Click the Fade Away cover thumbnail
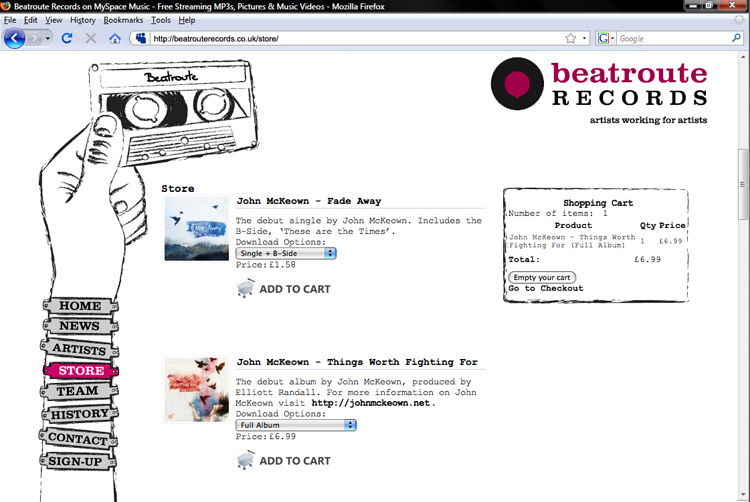The image size is (750, 502). click(x=197, y=229)
